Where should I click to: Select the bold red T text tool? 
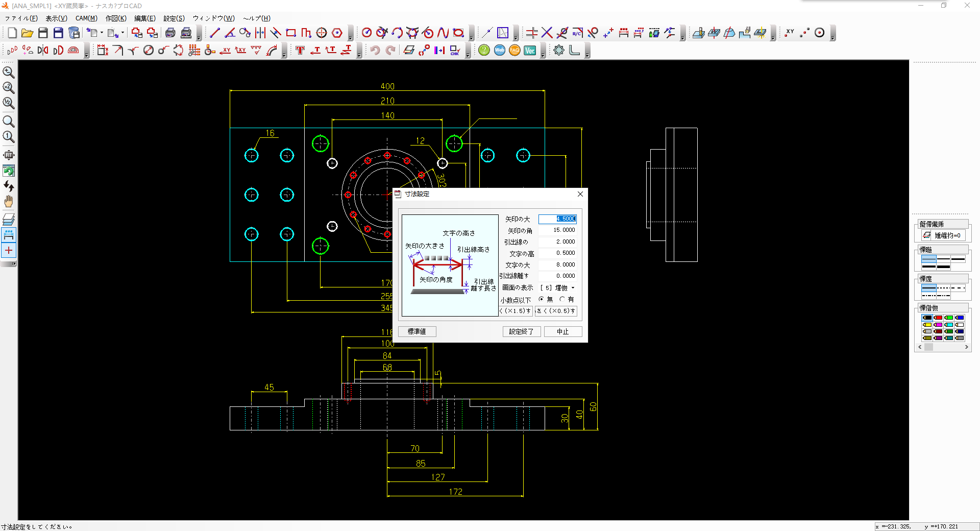coord(300,50)
